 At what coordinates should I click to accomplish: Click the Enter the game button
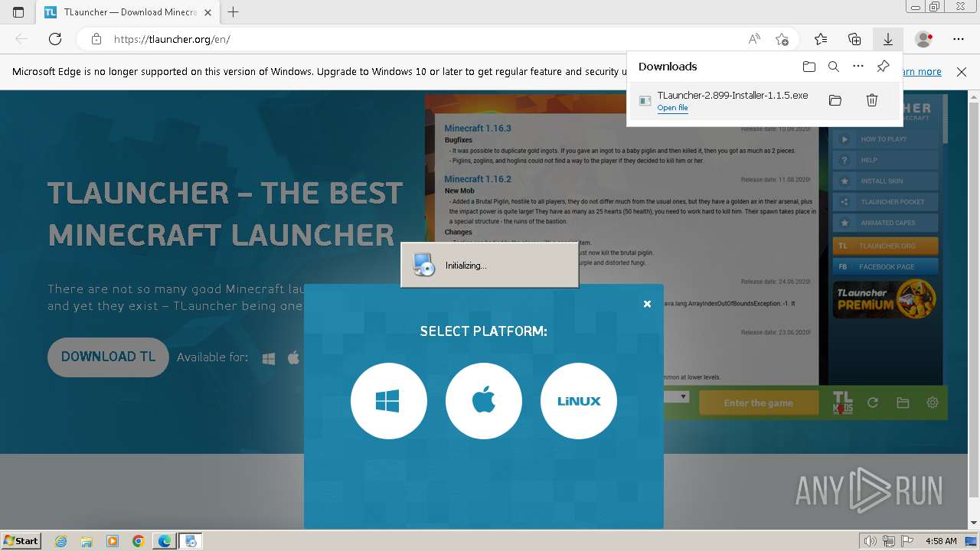click(758, 403)
